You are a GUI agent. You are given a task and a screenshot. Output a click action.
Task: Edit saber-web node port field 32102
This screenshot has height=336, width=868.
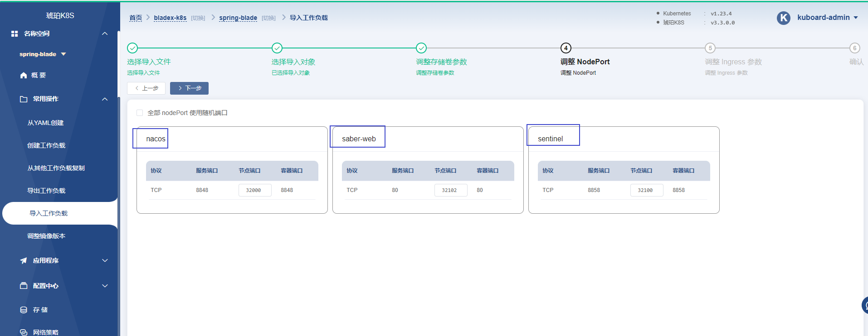[x=451, y=190]
